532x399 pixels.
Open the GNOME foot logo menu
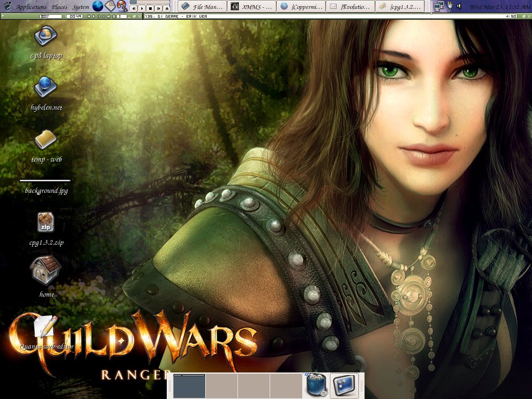(x=7, y=6)
